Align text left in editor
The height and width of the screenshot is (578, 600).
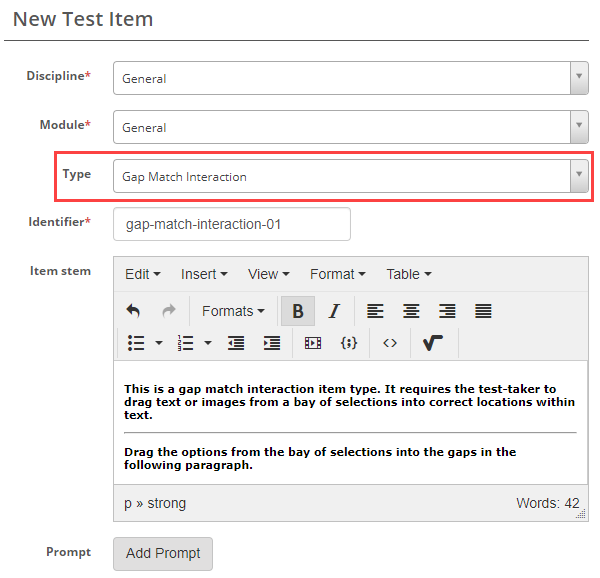click(375, 311)
